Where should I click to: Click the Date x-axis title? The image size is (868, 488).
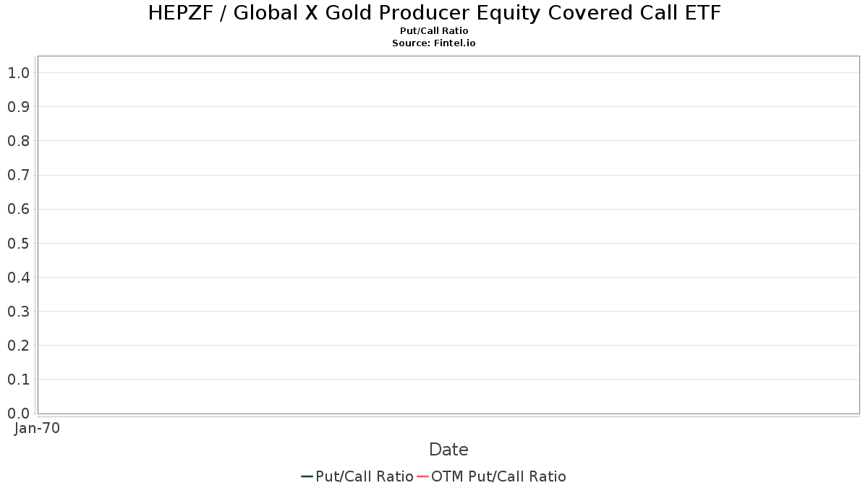(448, 450)
